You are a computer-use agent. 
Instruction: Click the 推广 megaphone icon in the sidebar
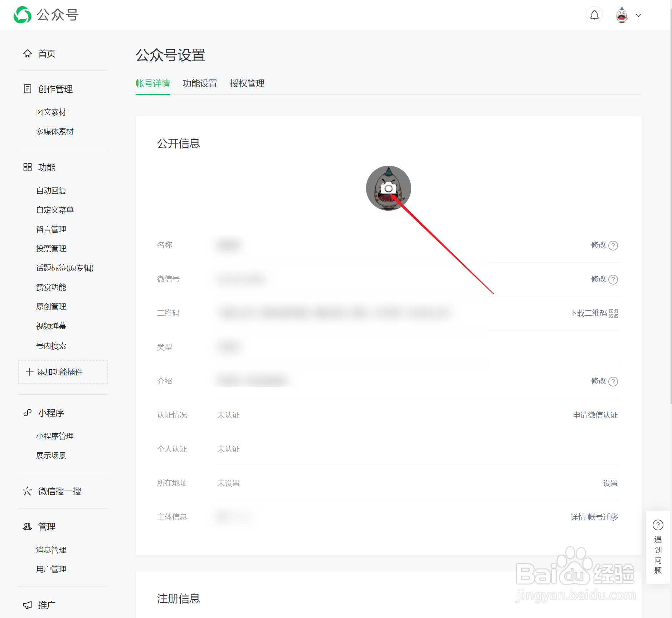pyautogui.click(x=28, y=605)
